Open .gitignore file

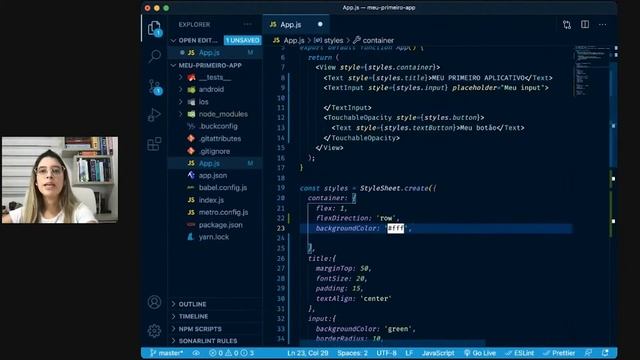(x=215, y=151)
